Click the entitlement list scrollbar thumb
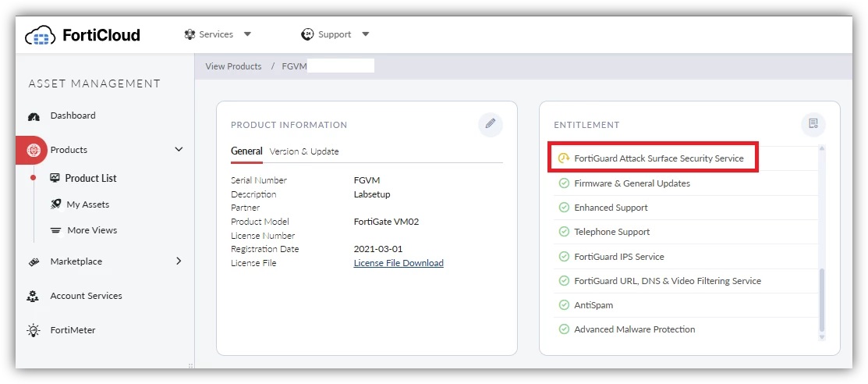 pyautogui.click(x=821, y=299)
